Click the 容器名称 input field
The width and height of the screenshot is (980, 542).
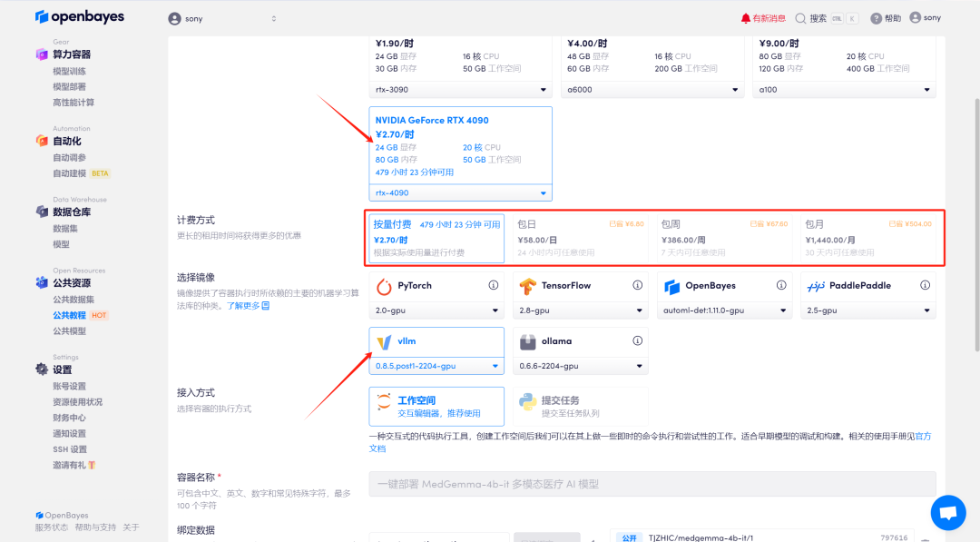(652, 484)
